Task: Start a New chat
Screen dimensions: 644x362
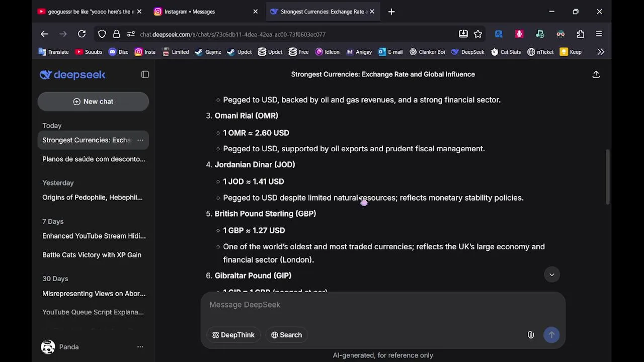Action: coord(93,102)
